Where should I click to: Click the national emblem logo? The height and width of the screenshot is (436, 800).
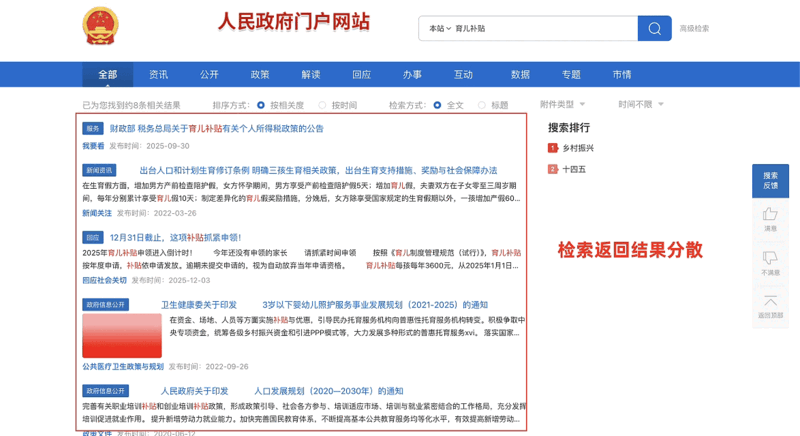pos(100,26)
